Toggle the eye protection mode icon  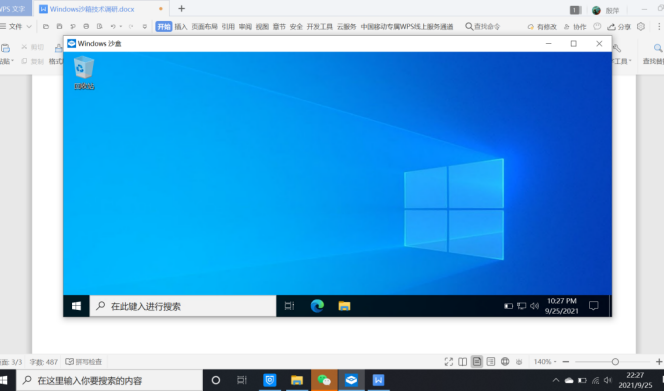[519, 362]
